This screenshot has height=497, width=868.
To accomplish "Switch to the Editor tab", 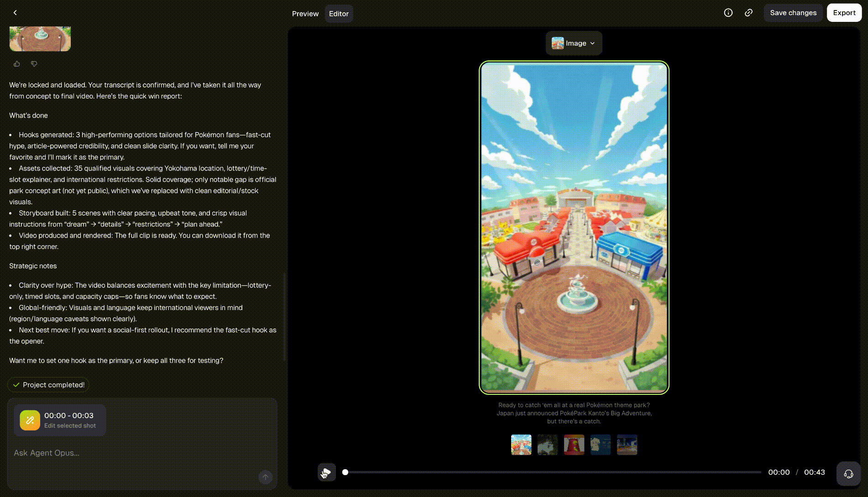I will click(x=339, y=14).
